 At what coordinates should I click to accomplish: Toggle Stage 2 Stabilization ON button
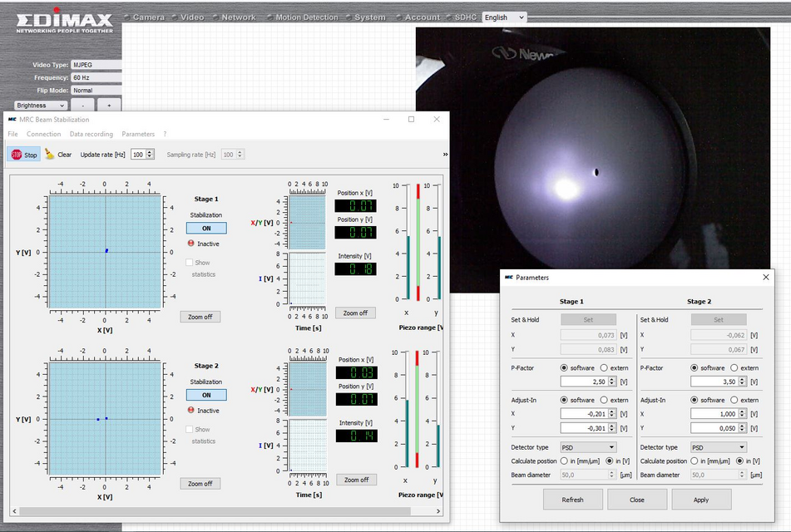[206, 395]
